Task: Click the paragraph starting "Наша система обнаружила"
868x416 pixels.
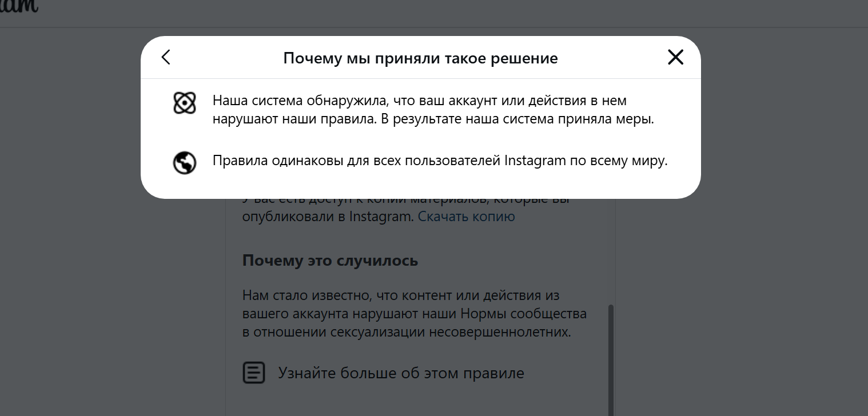Action: (x=433, y=110)
